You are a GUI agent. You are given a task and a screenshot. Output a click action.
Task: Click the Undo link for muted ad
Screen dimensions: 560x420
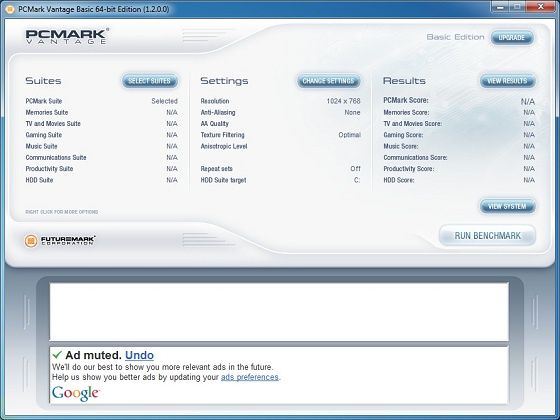[139, 355]
